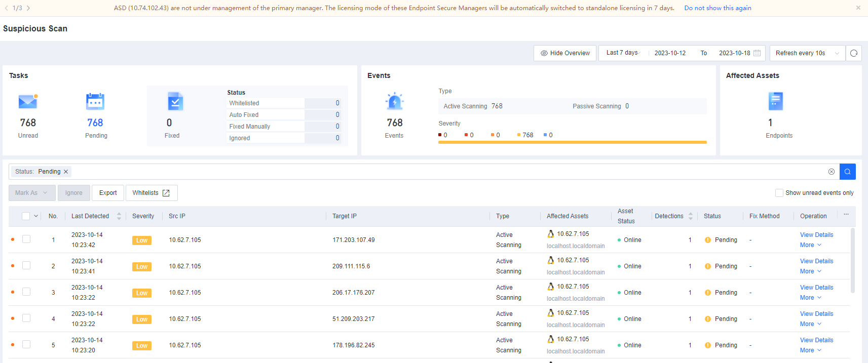868x363 pixels.
Task: Expand the Last 7 days dropdown
Action: (623, 53)
